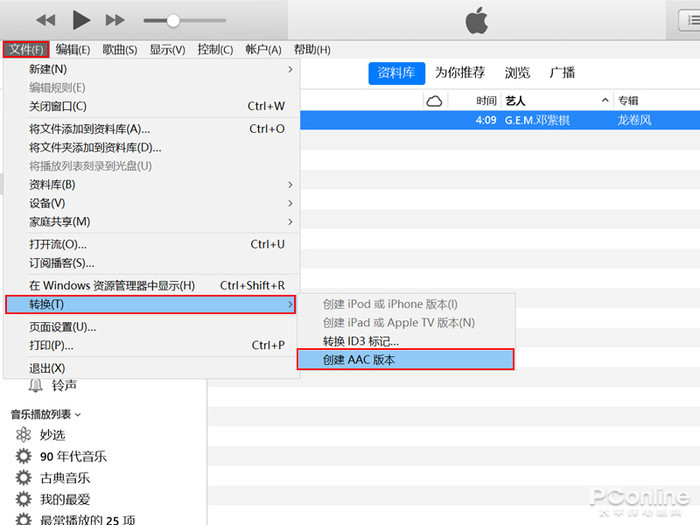Open the 我的最爱 playlist

pyautogui.click(x=65, y=499)
